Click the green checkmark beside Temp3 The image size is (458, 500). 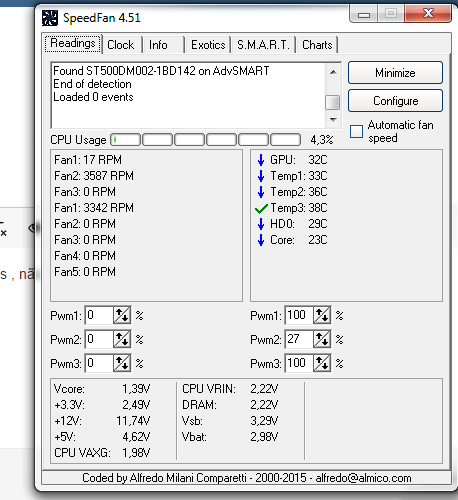pyautogui.click(x=261, y=209)
